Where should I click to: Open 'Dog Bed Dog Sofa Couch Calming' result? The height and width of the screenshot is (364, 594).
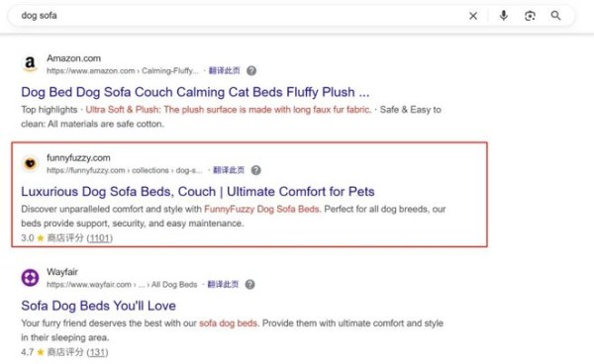tap(195, 92)
